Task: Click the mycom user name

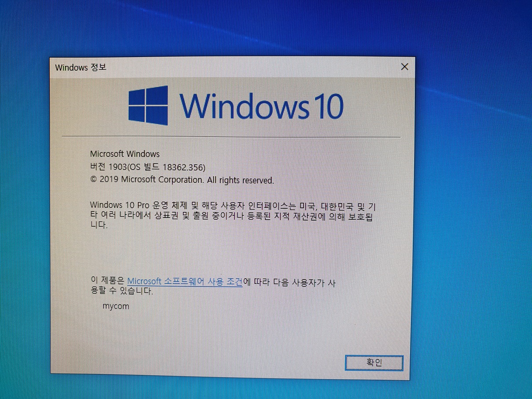Action: click(116, 306)
